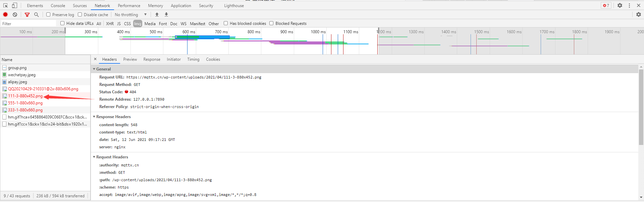Click the 333-1-880x660.png file icon
Image resolution: width=644 pixels, height=202 pixels.
(x=5, y=110)
